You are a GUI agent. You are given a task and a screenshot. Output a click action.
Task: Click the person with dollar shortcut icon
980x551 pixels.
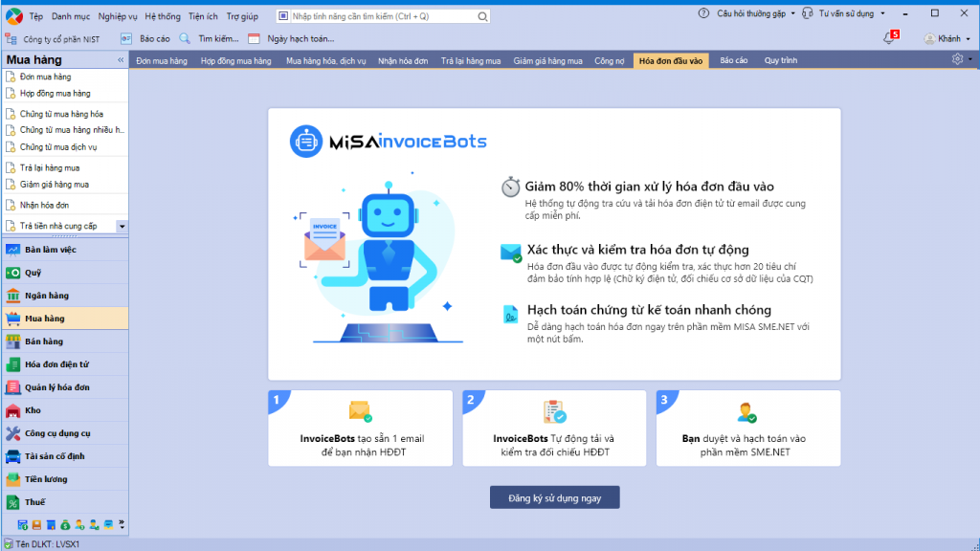79,525
